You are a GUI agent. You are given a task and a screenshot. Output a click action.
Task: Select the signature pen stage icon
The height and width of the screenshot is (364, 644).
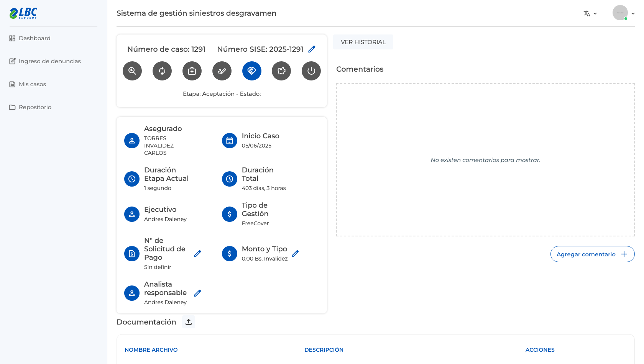point(222,71)
